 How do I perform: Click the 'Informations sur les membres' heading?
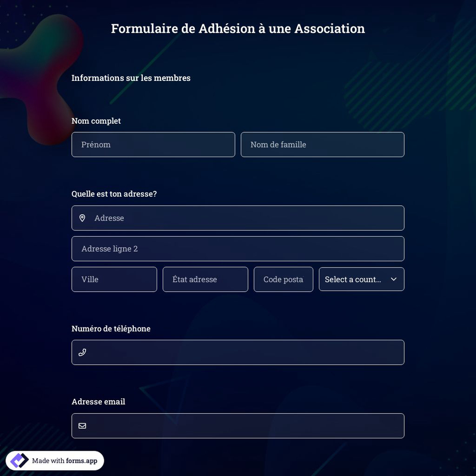pos(130,78)
